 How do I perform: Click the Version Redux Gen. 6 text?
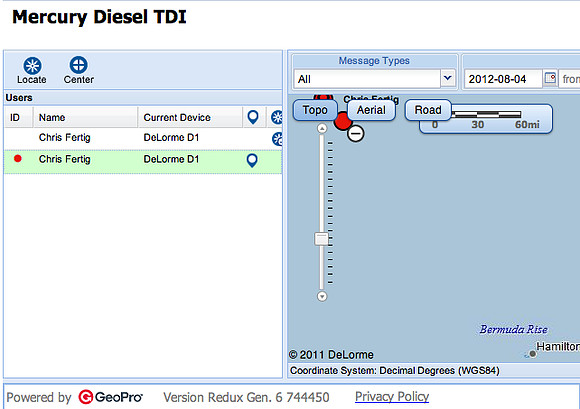246,397
